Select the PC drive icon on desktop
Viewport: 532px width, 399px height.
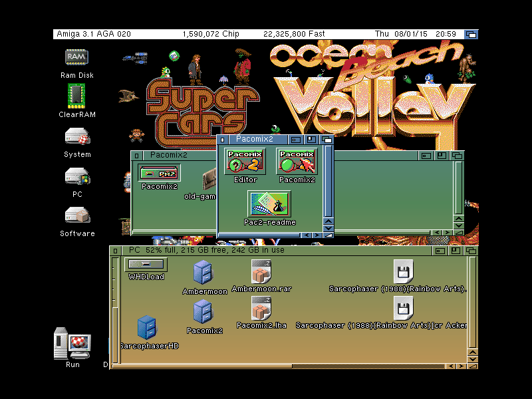coord(77,176)
